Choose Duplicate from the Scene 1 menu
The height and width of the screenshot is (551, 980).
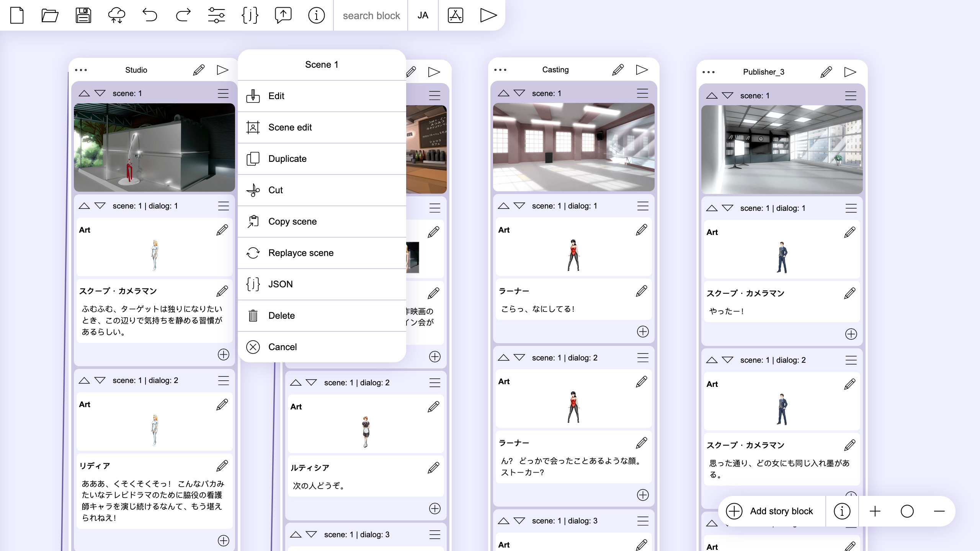287,158
